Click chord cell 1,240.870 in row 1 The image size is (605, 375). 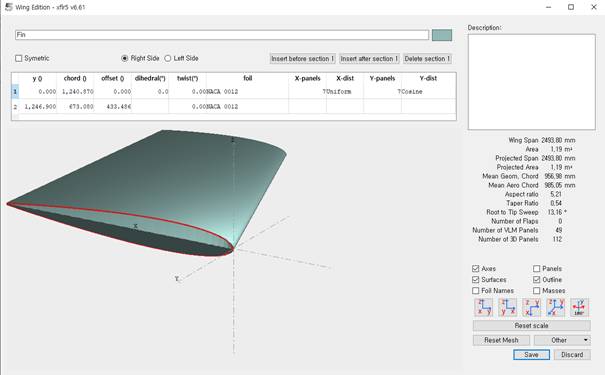75,92
